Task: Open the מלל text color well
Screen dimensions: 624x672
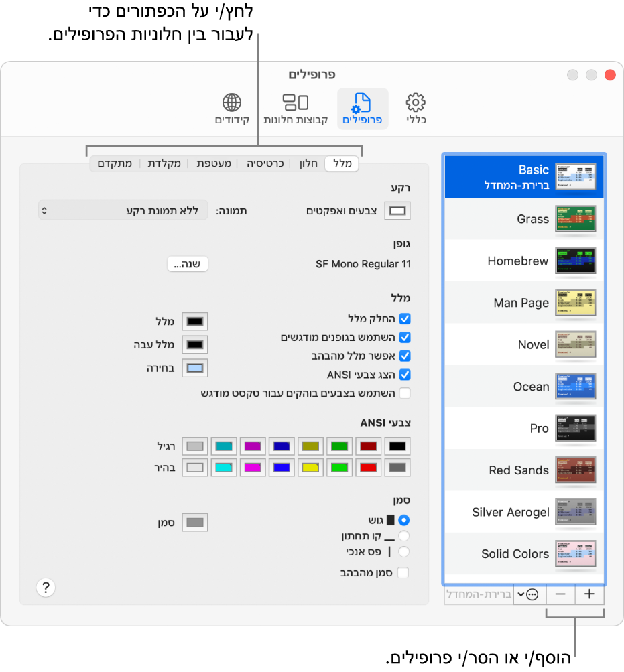Action: coord(194,322)
